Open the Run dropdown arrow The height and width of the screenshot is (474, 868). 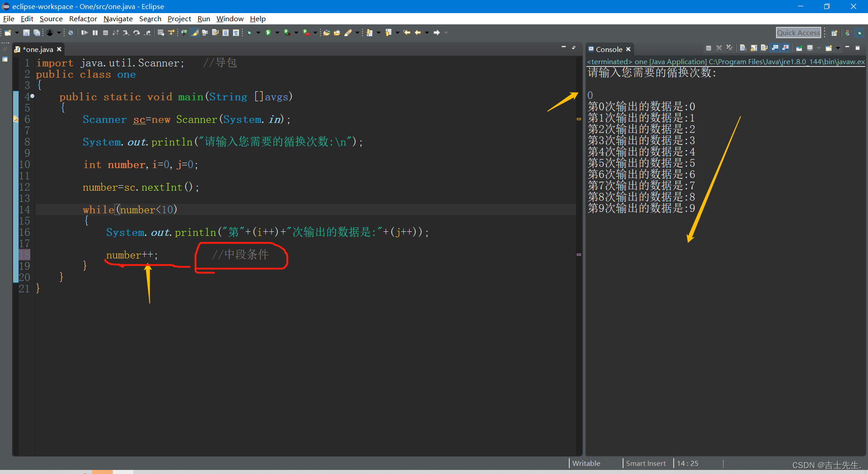tap(277, 33)
